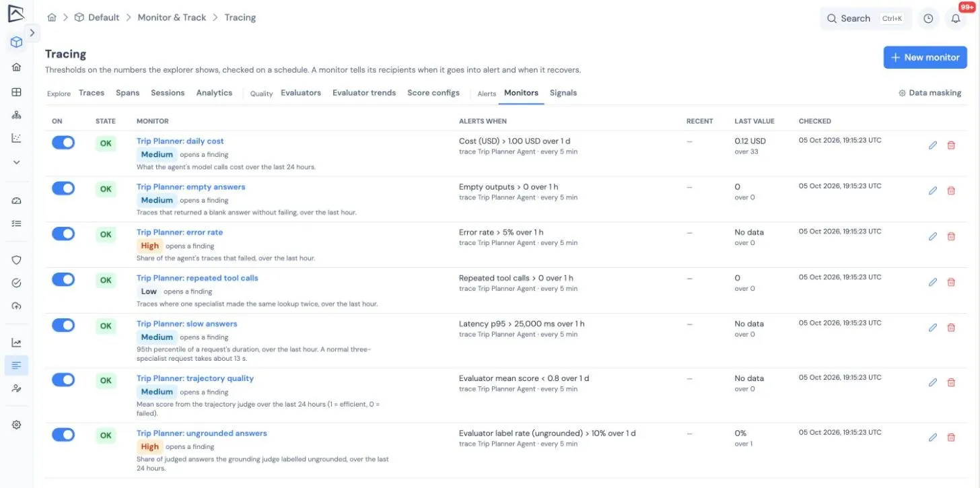980x488 pixels.
Task: Select the Signals tab
Action: click(563, 93)
